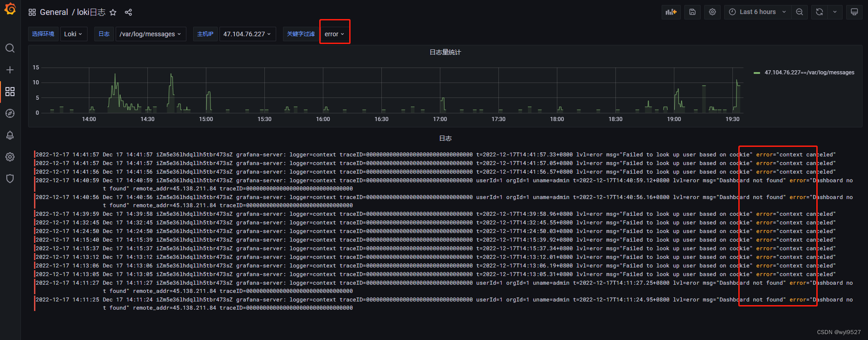Screen dimensions: 868x340
Task: Refresh the dashboard
Action: click(819, 12)
